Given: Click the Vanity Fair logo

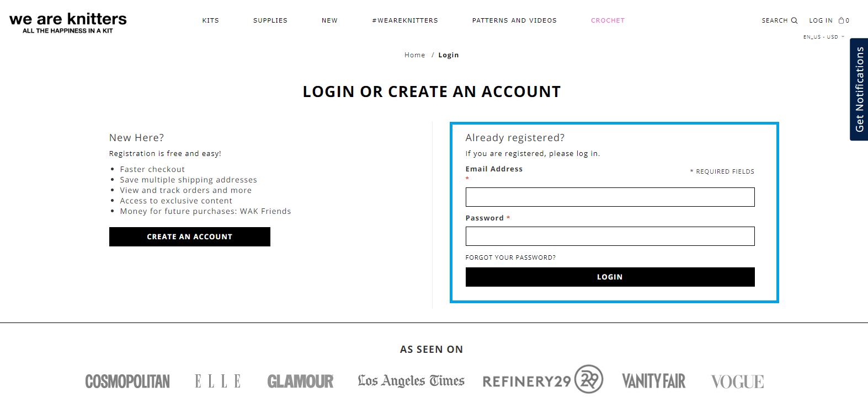Looking at the screenshot, I should coord(654,381).
